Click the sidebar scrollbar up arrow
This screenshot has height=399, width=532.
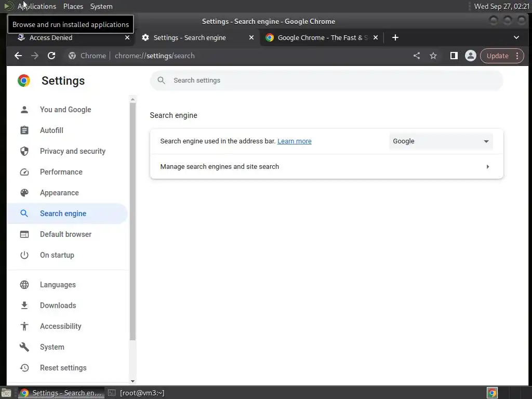[132, 99]
